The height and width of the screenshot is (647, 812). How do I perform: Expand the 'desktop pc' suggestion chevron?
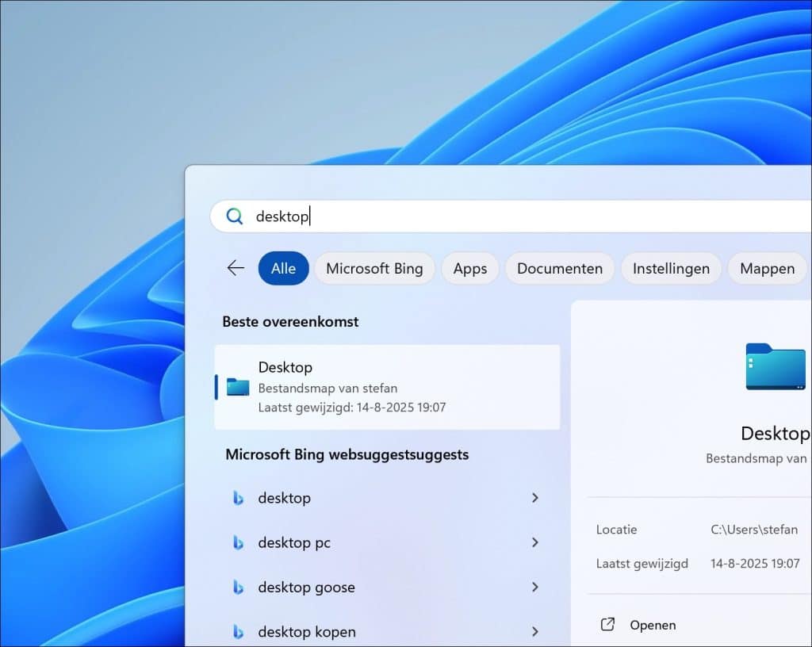tap(535, 542)
